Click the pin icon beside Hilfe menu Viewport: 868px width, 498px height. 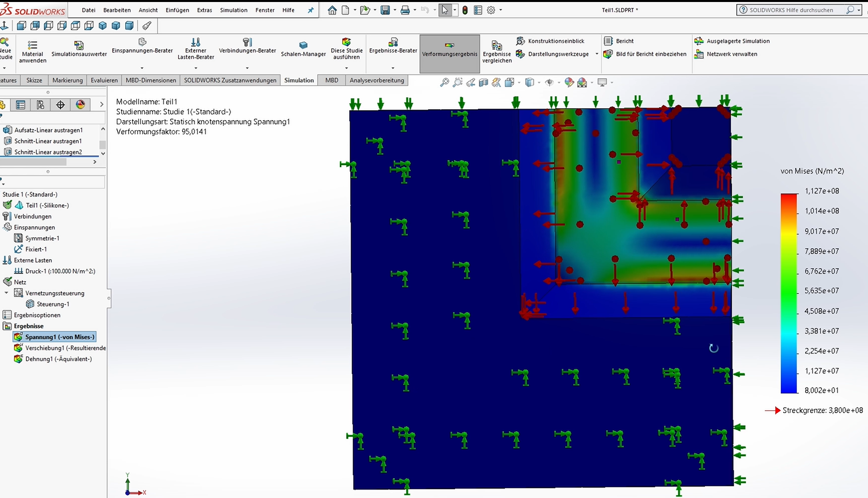point(310,10)
